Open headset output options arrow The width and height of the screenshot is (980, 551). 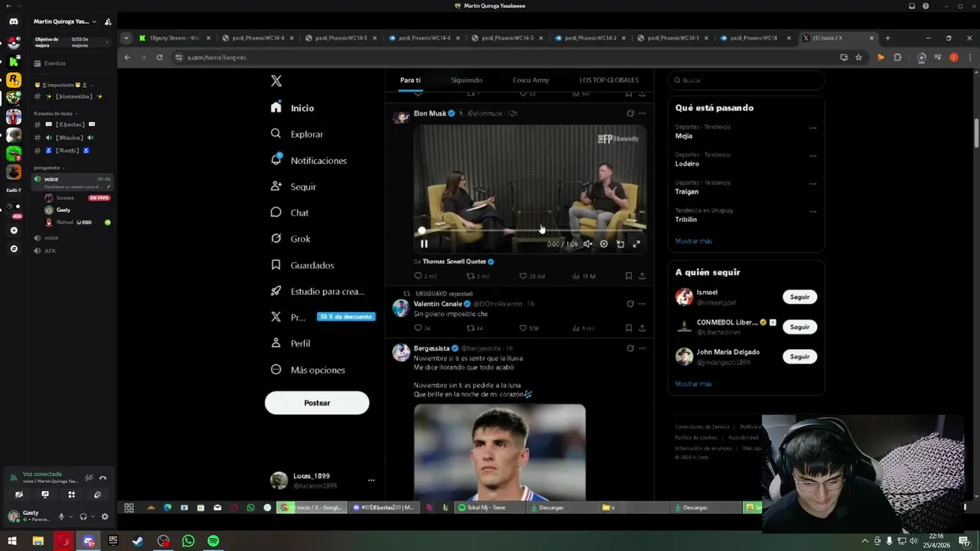(93, 517)
